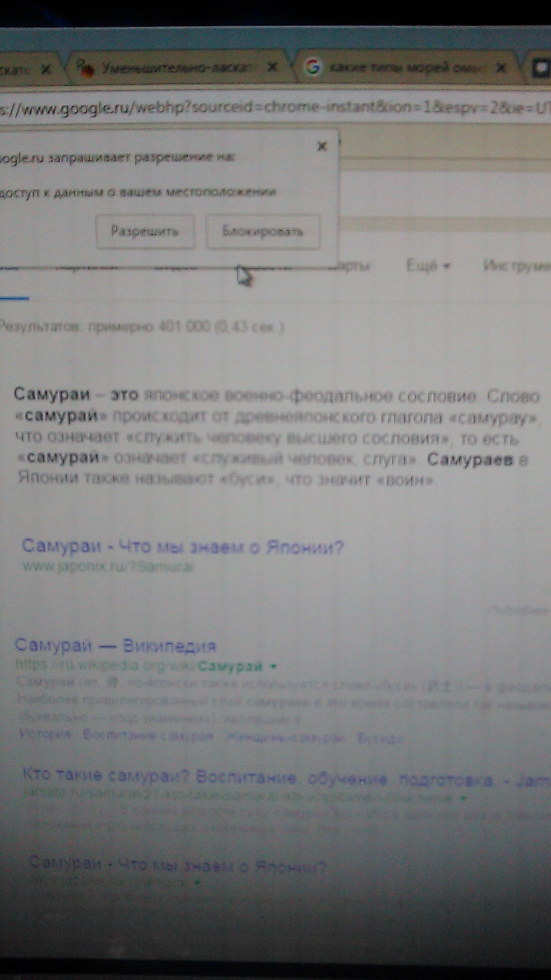551x980 pixels.
Task: Click Разрешить button in location prompt
Action: pos(145,232)
